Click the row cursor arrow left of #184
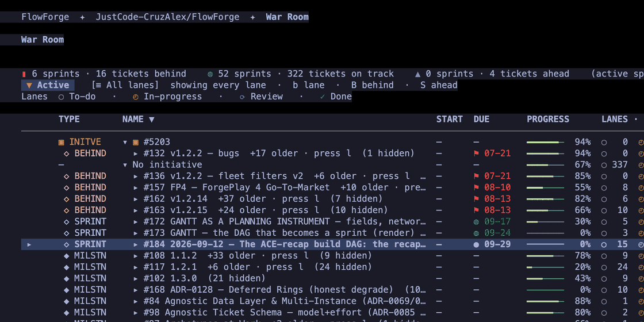The image size is (644, 322). 29,244
